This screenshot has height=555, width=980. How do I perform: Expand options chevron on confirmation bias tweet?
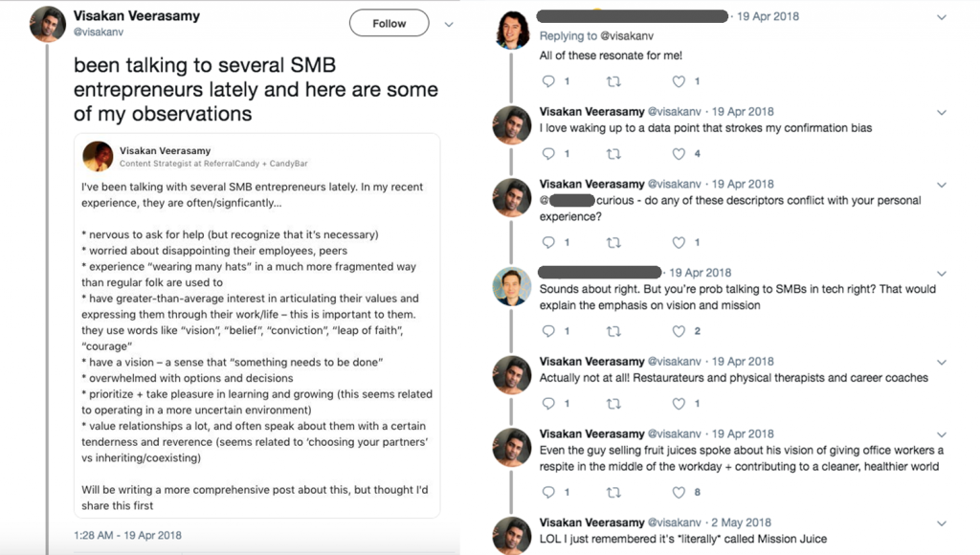[941, 112]
